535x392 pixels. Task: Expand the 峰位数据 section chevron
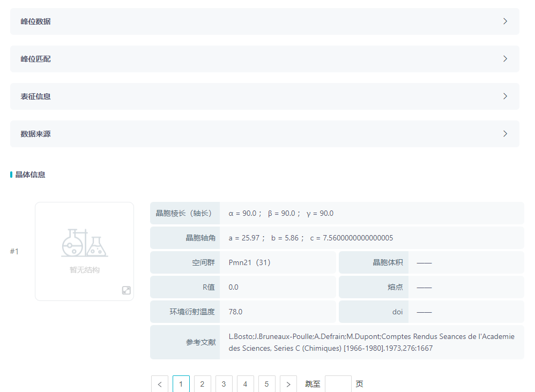click(505, 21)
